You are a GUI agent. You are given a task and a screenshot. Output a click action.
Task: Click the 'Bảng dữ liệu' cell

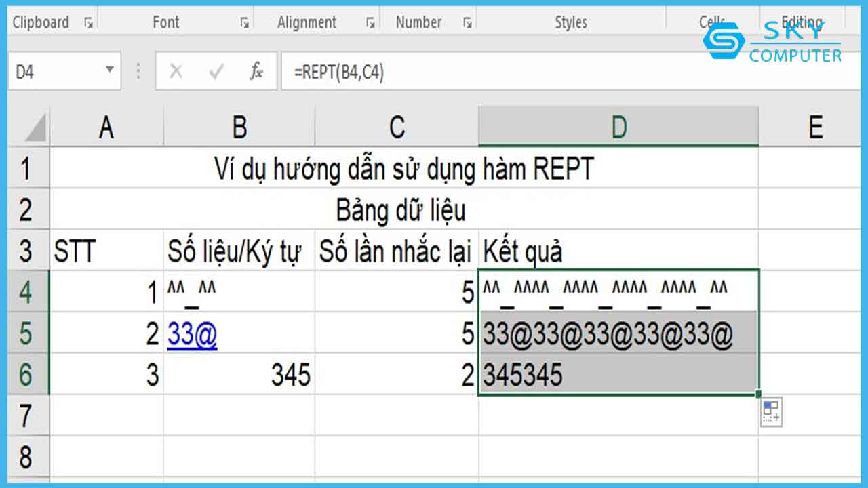click(x=404, y=209)
